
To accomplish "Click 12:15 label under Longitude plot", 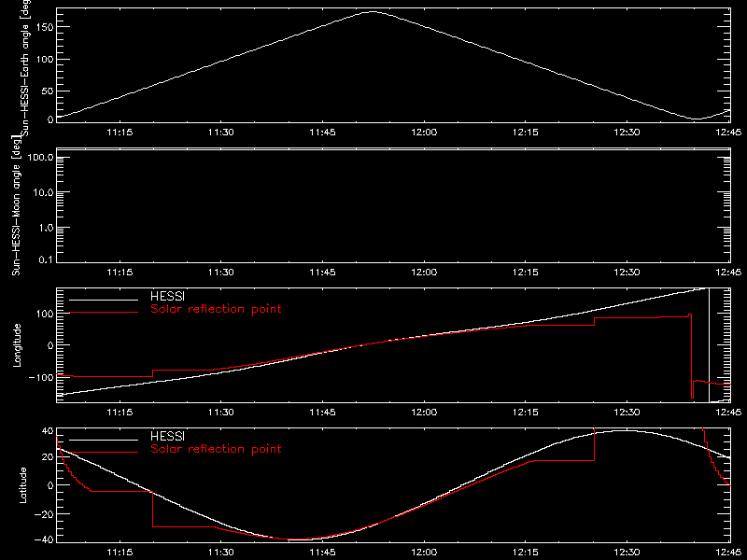I will 526,412.
